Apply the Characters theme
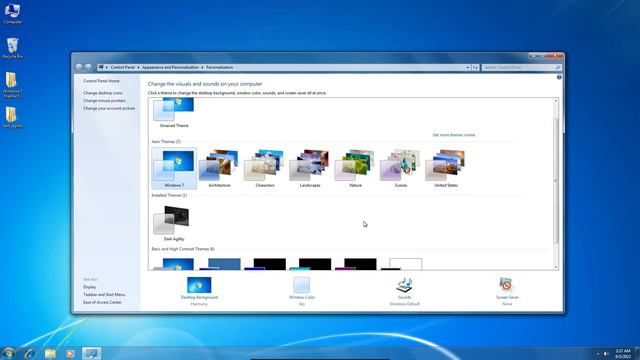Screen dimensions: 640x360 (x=264, y=168)
